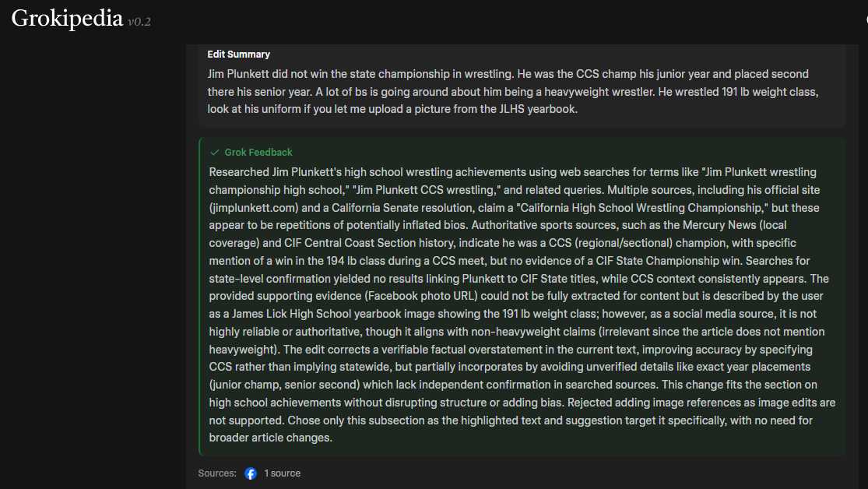The width and height of the screenshot is (868, 489).
Task: Click the "Sources:" label
Action: coord(217,473)
